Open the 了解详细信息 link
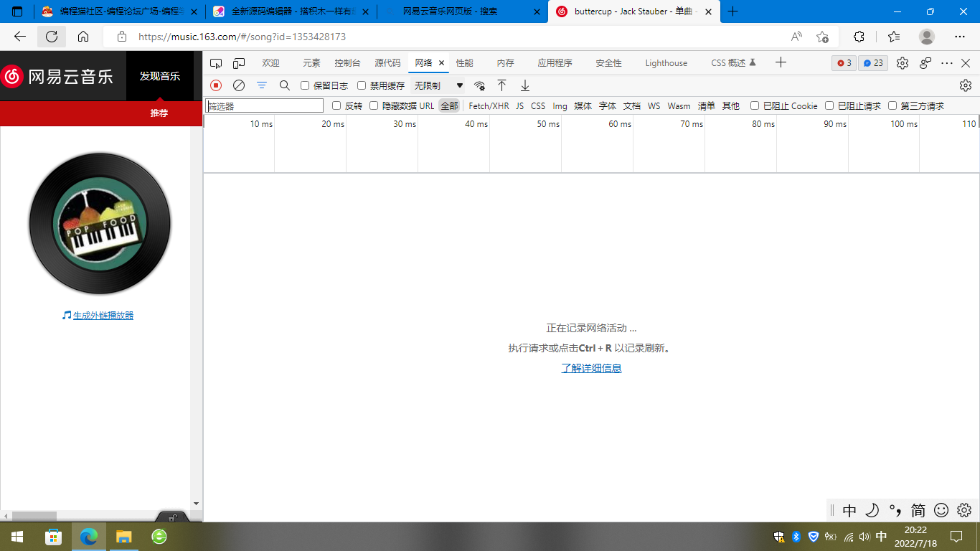The width and height of the screenshot is (980, 551). [x=591, y=368]
